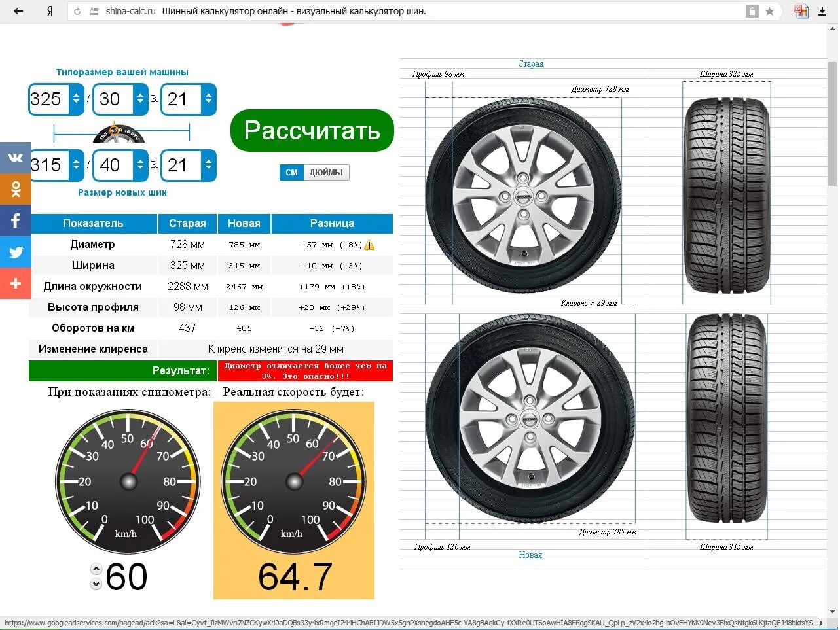This screenshot has width=840, height=630.
Task: Click the site info icon before URL
Action: pyautogui.click(x=94, y=11)
